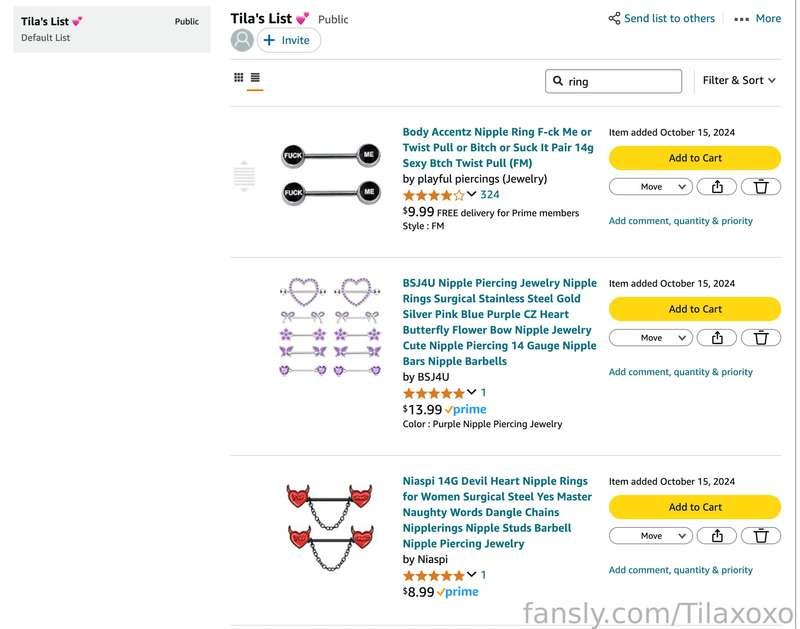Grab the reorder handle beside first item
Viewport: 800px width, 629px height.
244,176
